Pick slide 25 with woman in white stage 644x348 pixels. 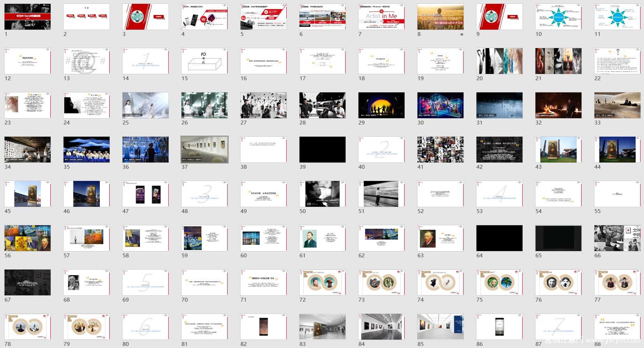click(x=146, y=105)
